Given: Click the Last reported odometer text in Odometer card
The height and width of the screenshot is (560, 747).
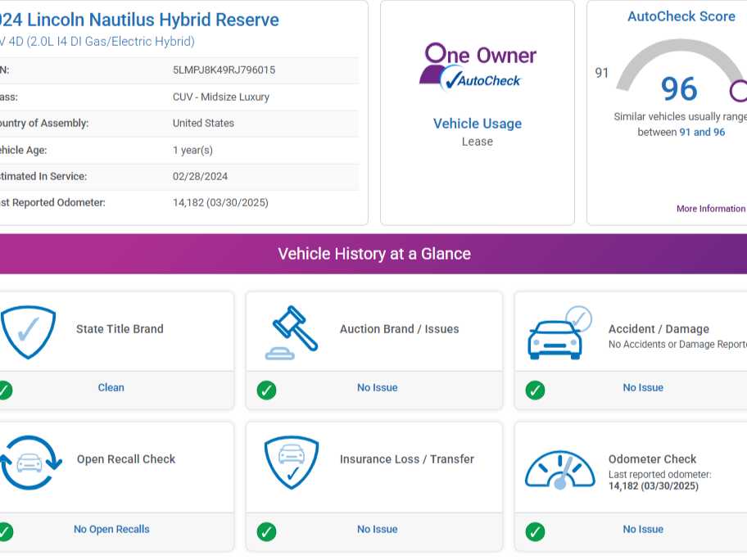Looking at the screenshot, I should pyautogui.click(x=660, y=474).
